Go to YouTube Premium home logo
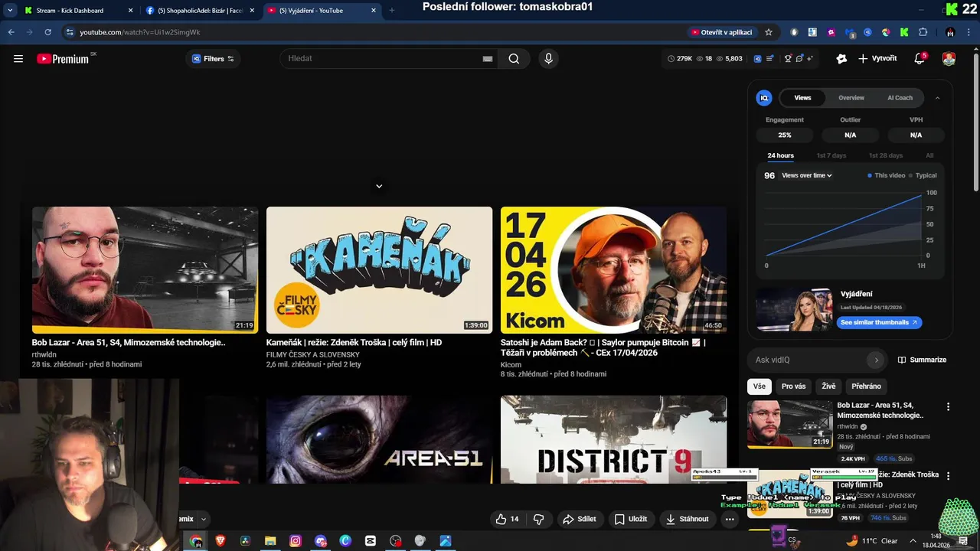This screenshot has width=980, height=551. 63,58
